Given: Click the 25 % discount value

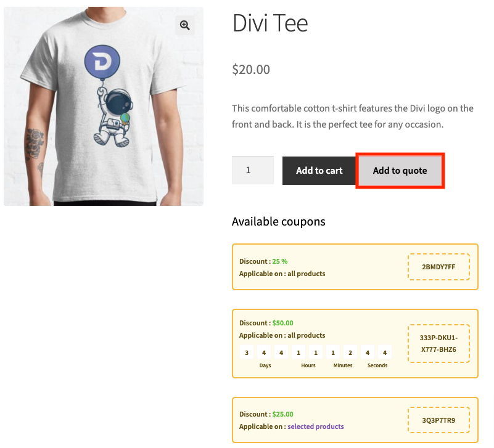Looking at the screenshot, I should point(279,261).
